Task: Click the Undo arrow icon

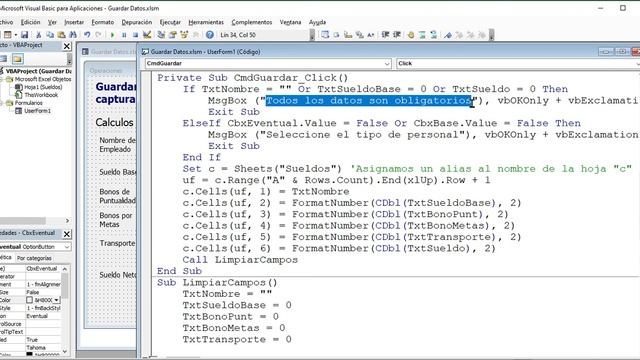Action: pos(87,35)
